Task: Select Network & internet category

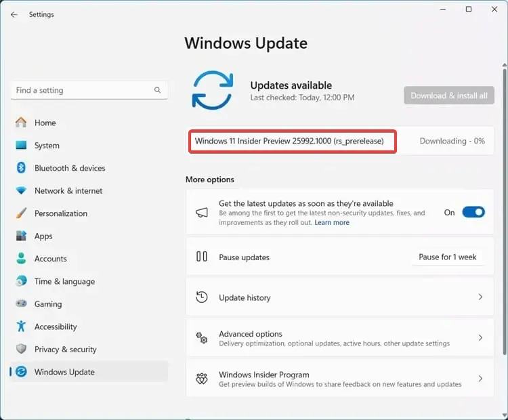Action: click(68, 191)
